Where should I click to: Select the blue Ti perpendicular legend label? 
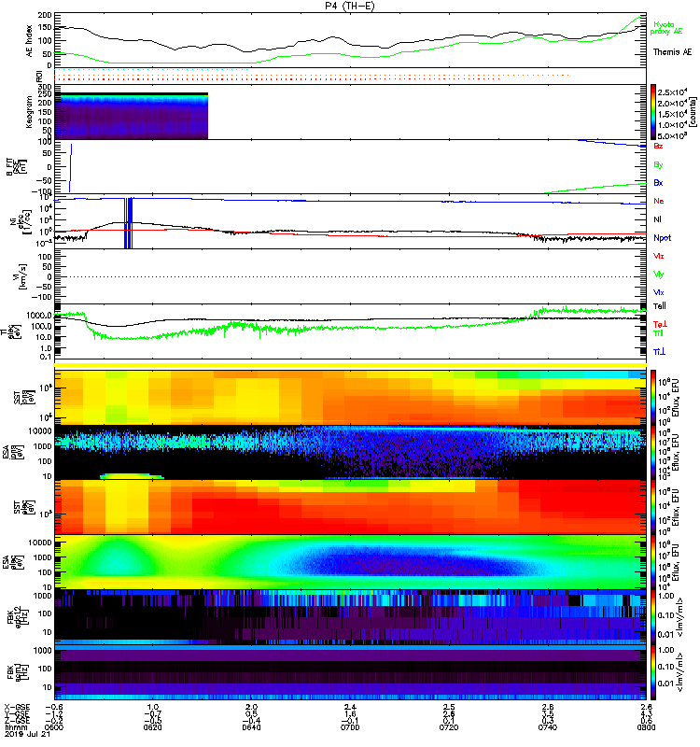click(659, 352)
